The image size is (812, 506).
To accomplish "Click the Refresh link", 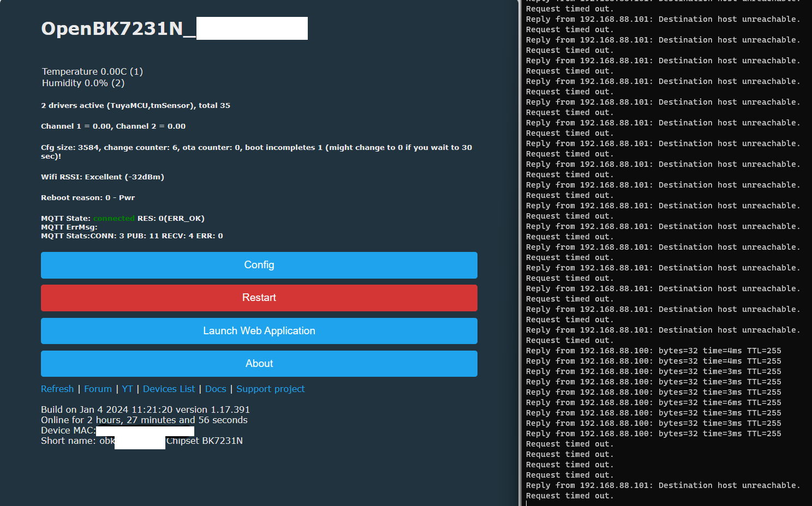I will click(x=57, y=389).
